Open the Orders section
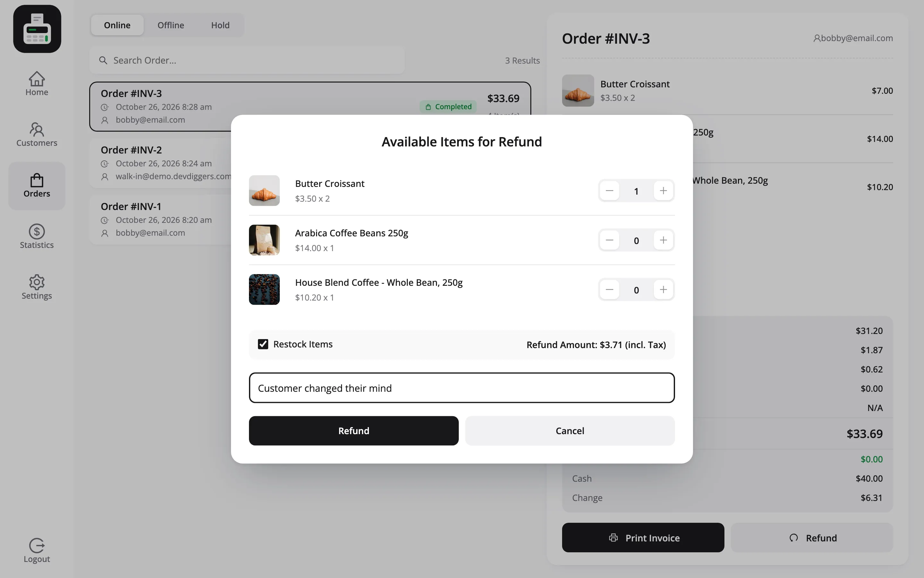 [37, 186]
